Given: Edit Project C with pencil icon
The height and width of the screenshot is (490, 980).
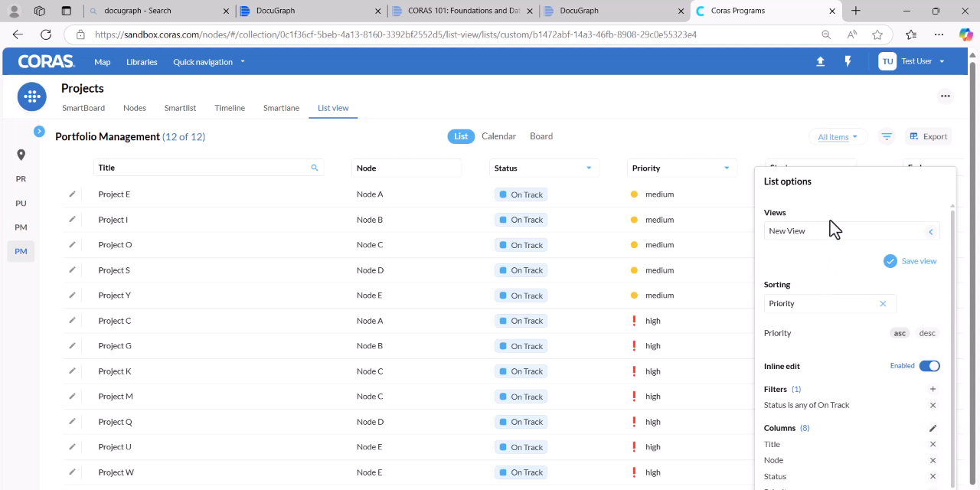Looking at the screenshot, I should (x=73, y=320).
